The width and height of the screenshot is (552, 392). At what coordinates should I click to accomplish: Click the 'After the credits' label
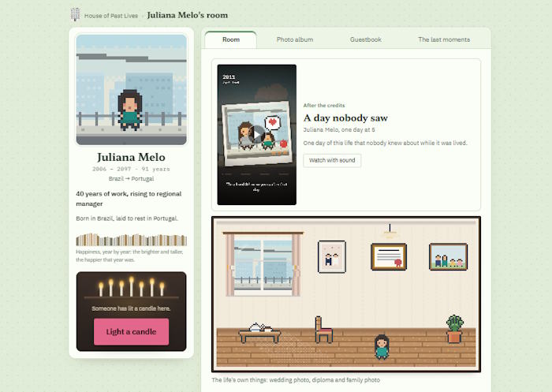(x=324, y=106)
